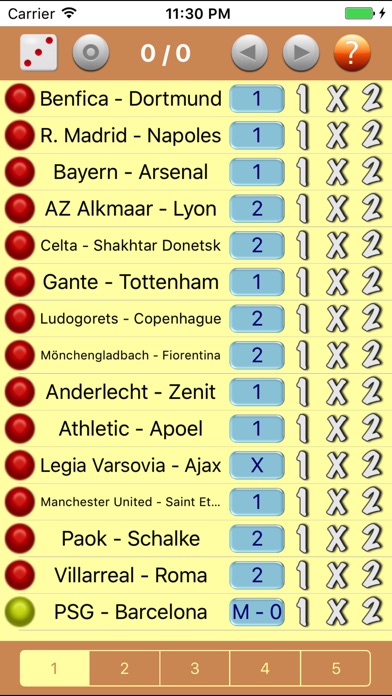This screenshot has height=696, width=392.
Task: Toggle the green ball beside PSG - Barcelona
Action: click(20, 612)
